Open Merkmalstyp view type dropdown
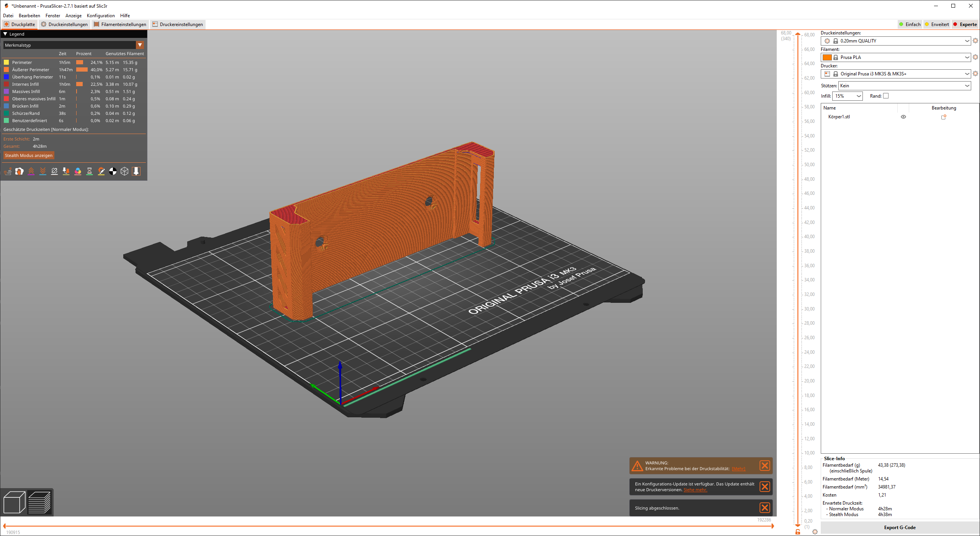This screenshot has width=980, height=536. tap(73, 45)
